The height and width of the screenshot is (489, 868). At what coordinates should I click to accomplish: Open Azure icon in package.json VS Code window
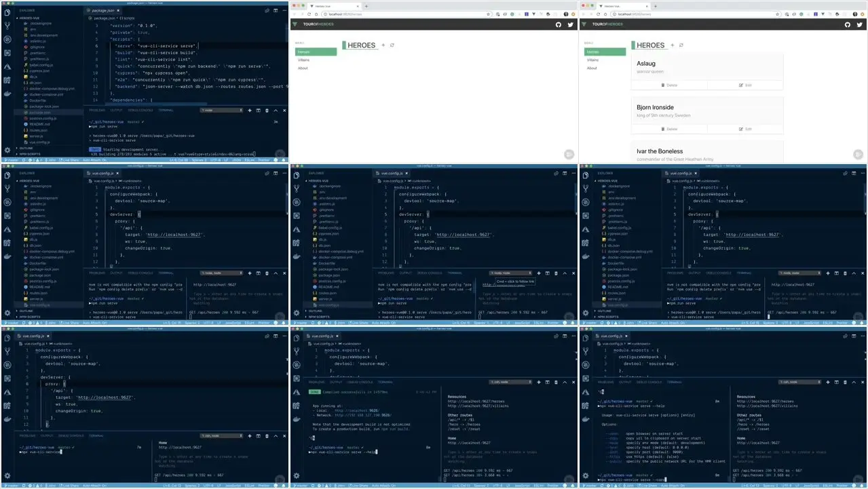point(7,66)
